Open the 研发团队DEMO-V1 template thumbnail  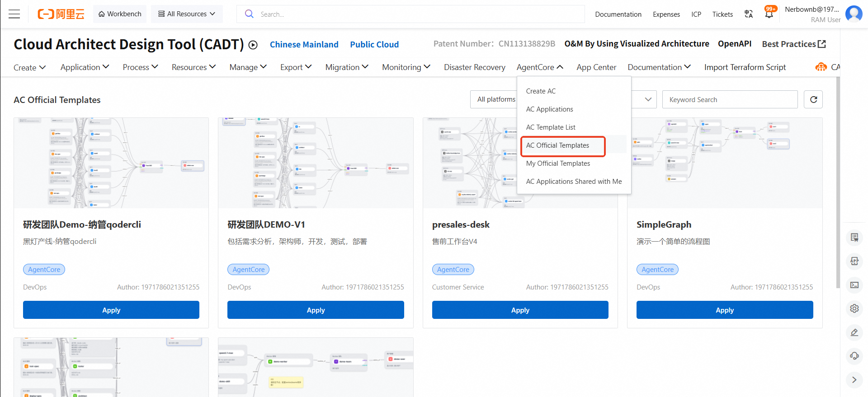pyautogui.click(x=316, y=163)
